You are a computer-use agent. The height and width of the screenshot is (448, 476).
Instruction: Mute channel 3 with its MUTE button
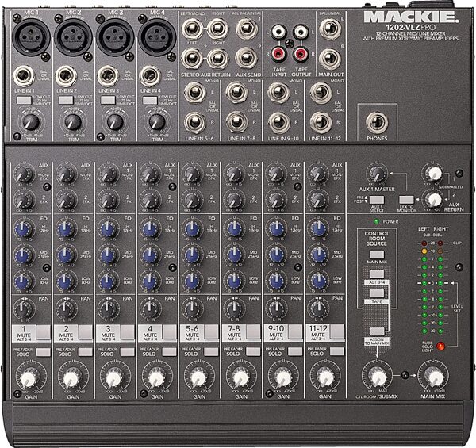(127, 331)
